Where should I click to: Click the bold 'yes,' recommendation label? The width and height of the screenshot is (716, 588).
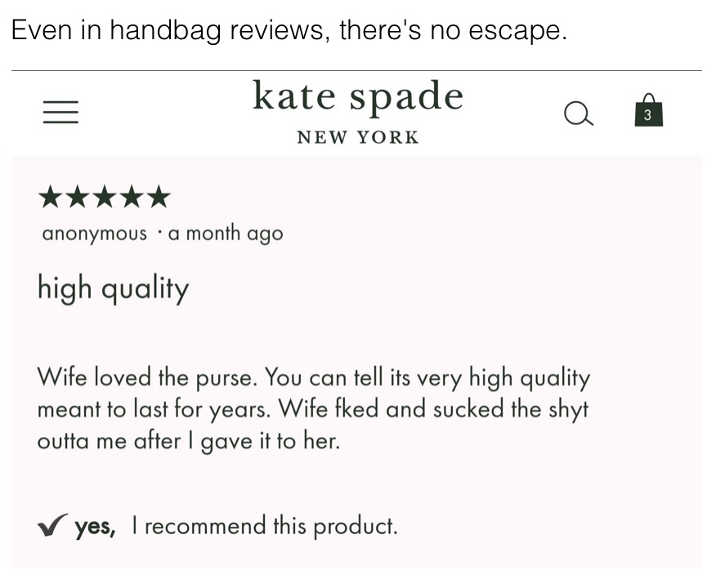[x=96, y=527]
